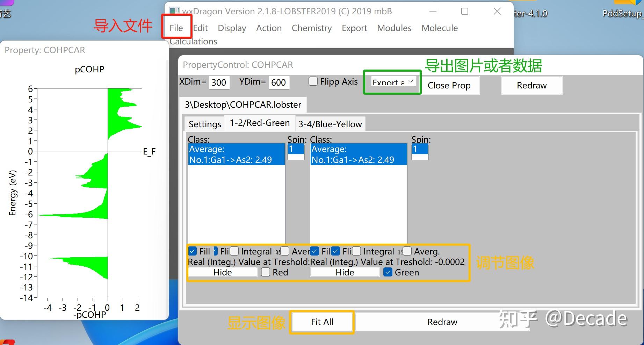Viewport: 644px width, 345px height.
Task: Click the XDim input field
Action: [x=219, y=82]
